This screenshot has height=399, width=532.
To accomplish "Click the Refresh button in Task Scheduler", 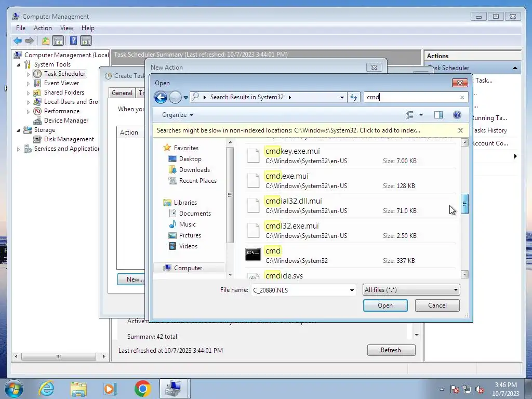I will point(391,350).
